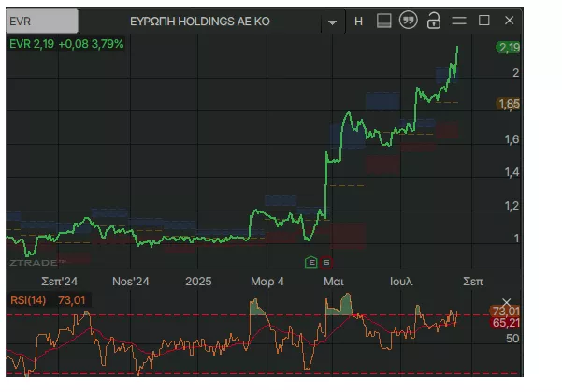
Task: Click the red circled event marker
Action: (326, 263)
